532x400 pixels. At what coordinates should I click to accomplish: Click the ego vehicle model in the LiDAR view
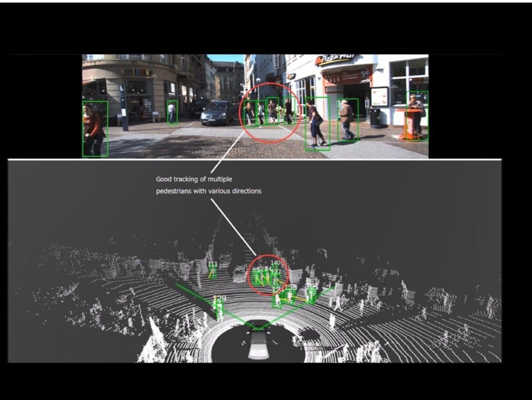[x=258, y=344]
